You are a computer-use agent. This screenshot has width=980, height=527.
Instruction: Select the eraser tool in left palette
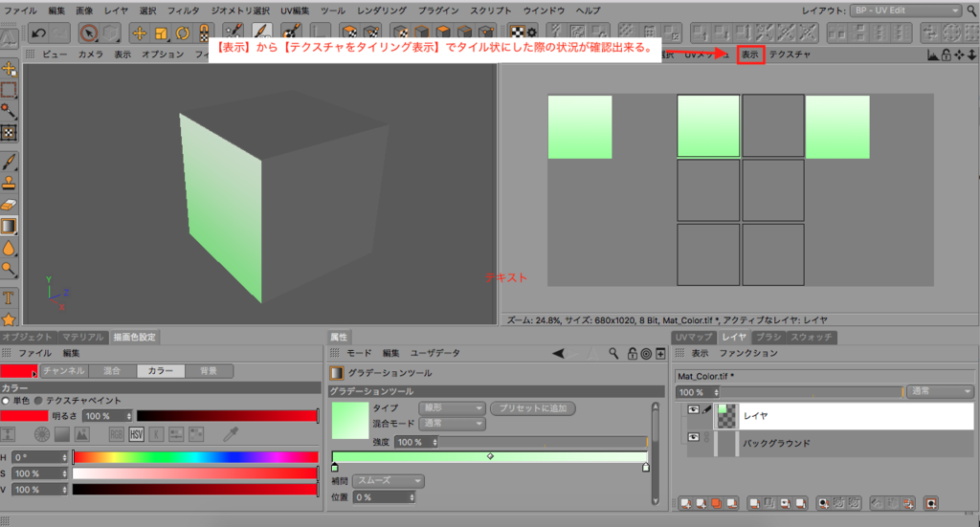pyautogui.click(x=9, y=204)
